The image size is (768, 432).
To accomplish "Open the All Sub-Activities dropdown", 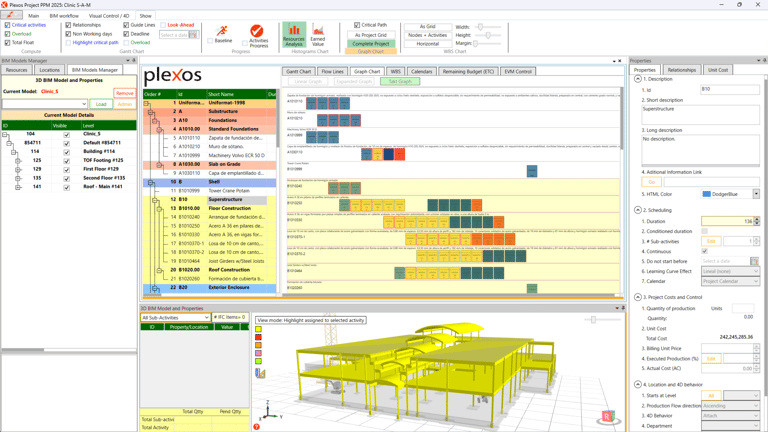I will pyautogui.click(x=175, y=317).
